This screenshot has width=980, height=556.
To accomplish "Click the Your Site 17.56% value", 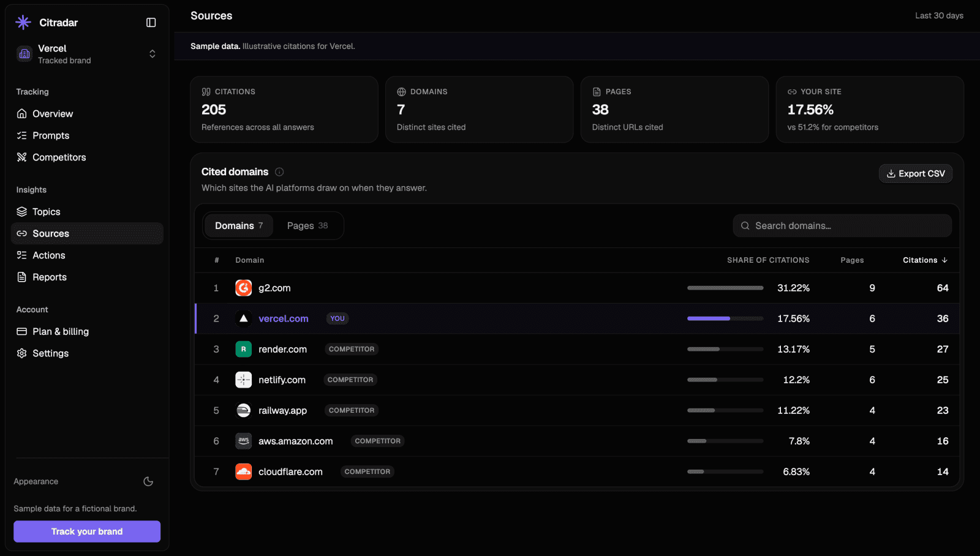I will (810, 110).
